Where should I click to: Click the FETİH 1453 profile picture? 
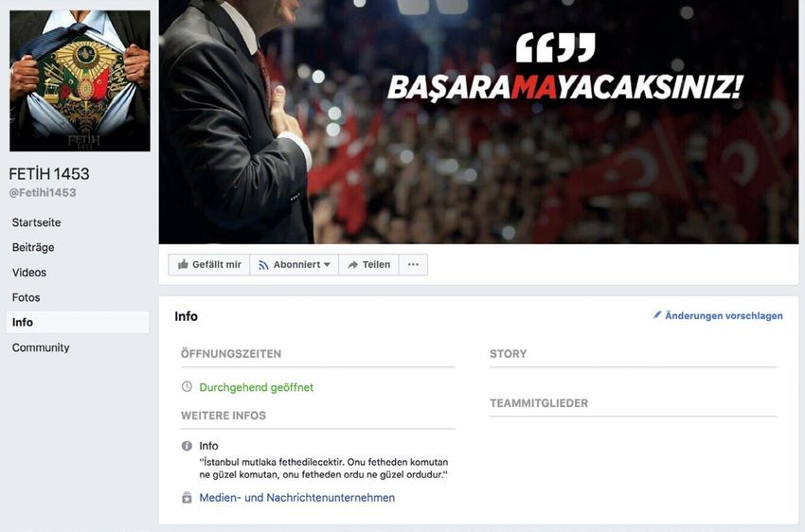tap(80, 80)
